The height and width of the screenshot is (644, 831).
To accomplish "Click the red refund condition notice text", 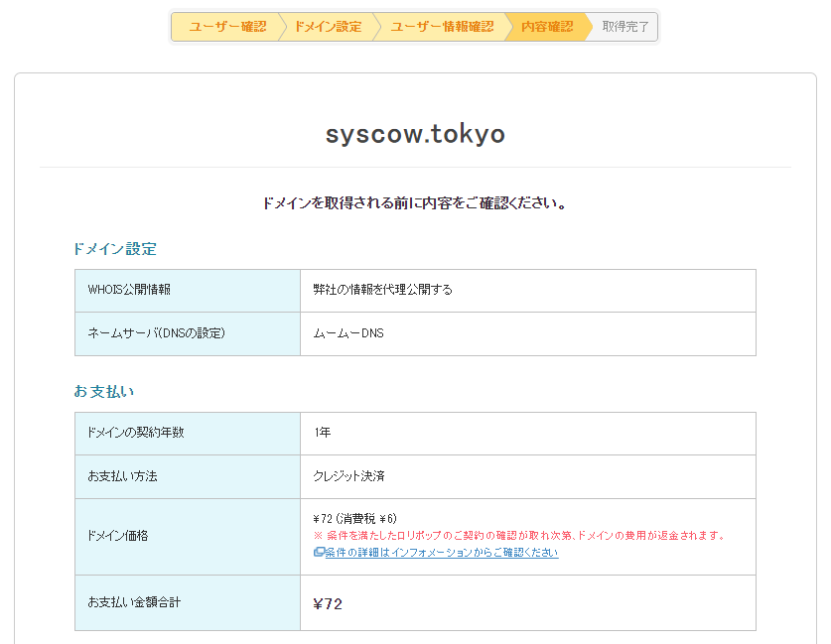I will pos(518,536).
